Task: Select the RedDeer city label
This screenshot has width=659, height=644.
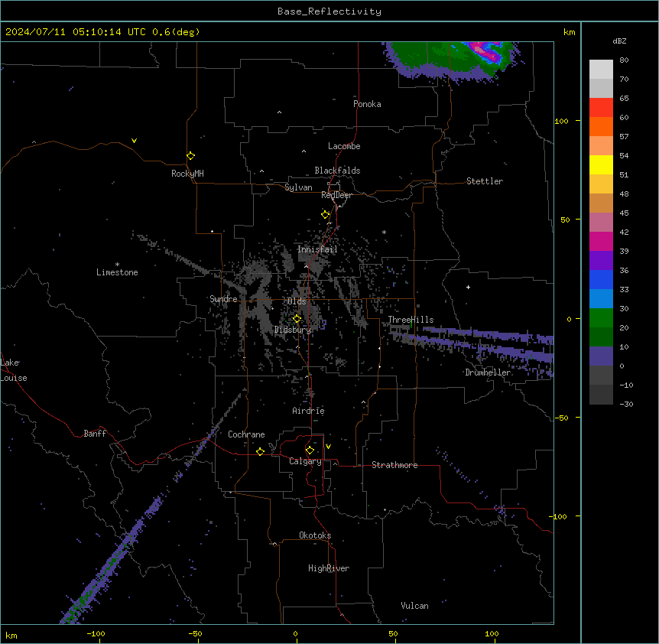Action: click(x=336, y=195)
